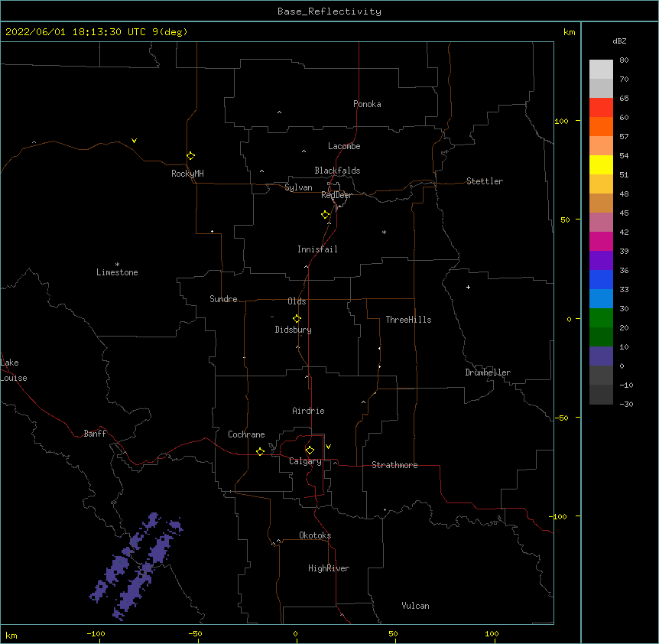The height and width of the screenshot is (644, 659).
Task: Click the Sylvan label
Action: point(298,187)
